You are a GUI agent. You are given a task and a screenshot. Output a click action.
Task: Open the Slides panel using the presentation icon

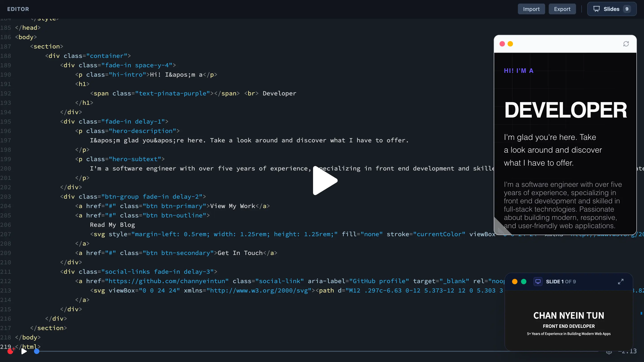(x=597, y=9)
